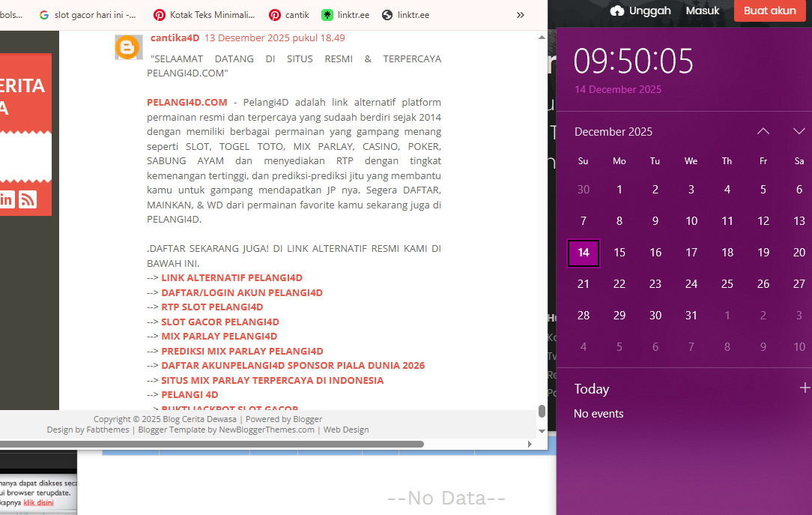Open the Pinterest bookmark labeled cantik
Image resolution: width=812 pixels, height=515 pixels.
(289, 15)
